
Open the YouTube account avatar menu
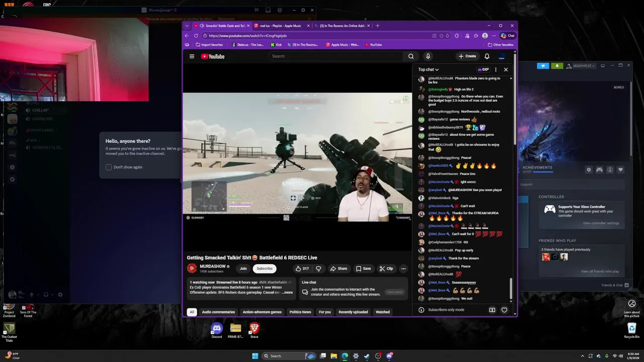(x=502, y=56)
